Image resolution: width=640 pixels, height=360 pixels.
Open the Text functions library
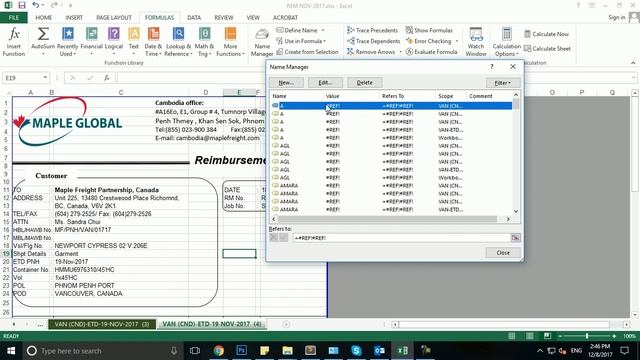134,42
